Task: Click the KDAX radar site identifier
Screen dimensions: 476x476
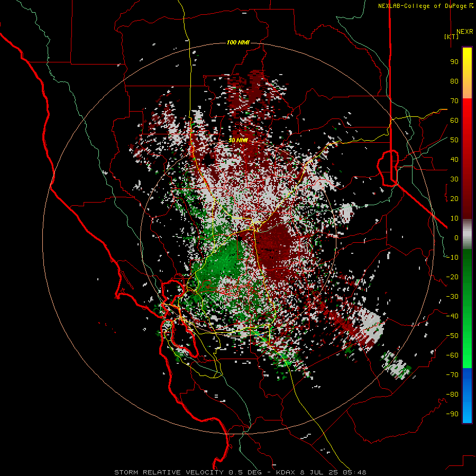Action: [287, 472]
